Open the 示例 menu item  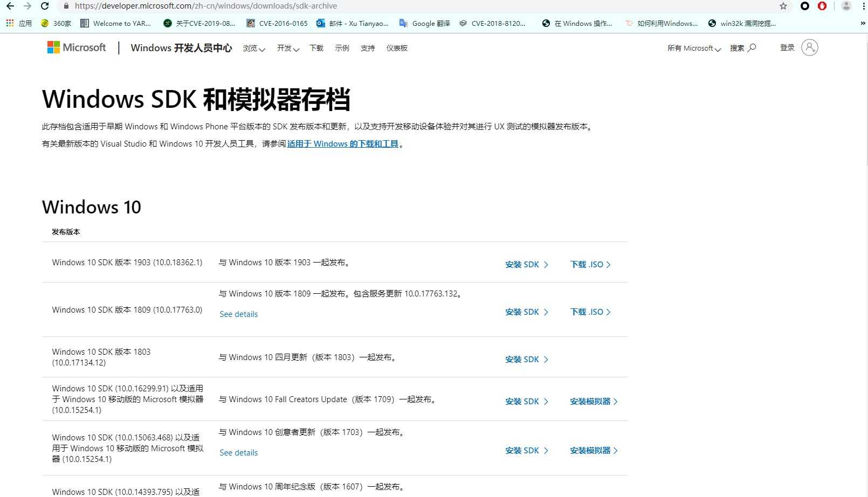[342, 48]
